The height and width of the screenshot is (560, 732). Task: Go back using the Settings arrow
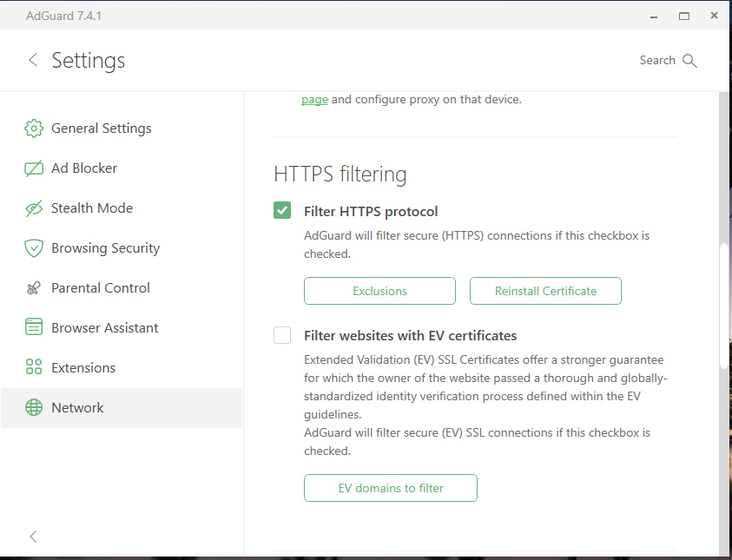point(33,60)
